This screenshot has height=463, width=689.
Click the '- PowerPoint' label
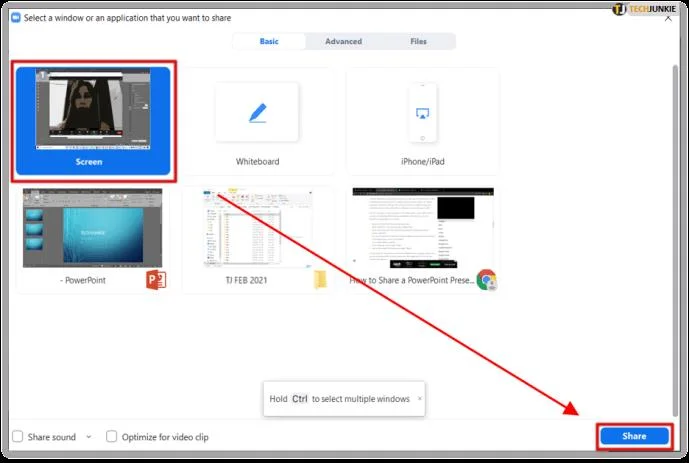(83, 280)
